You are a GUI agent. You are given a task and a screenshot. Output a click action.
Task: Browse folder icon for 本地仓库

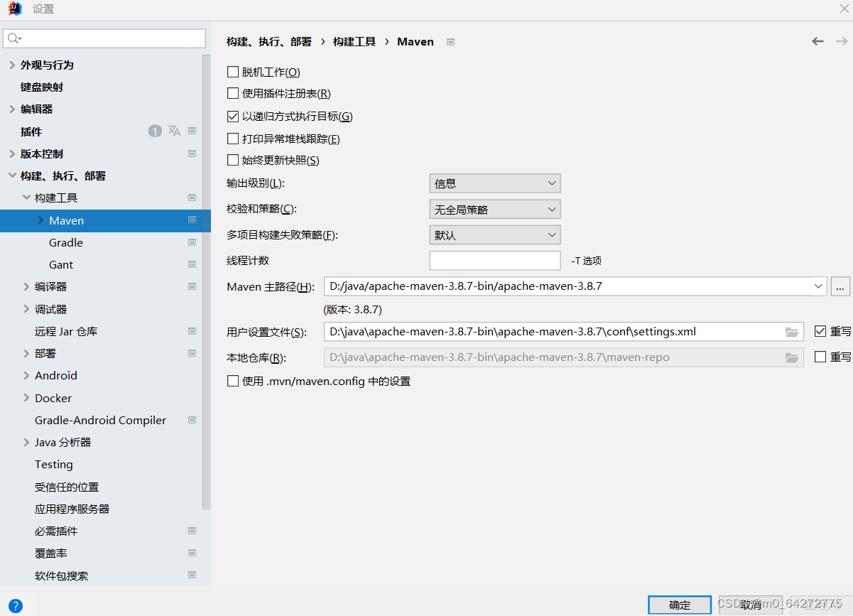coord(792,357)
